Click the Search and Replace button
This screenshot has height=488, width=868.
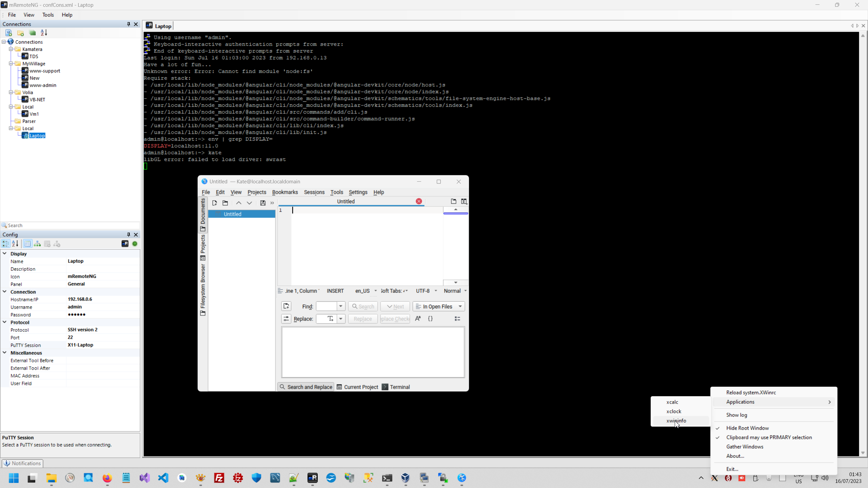pos(306,387)
